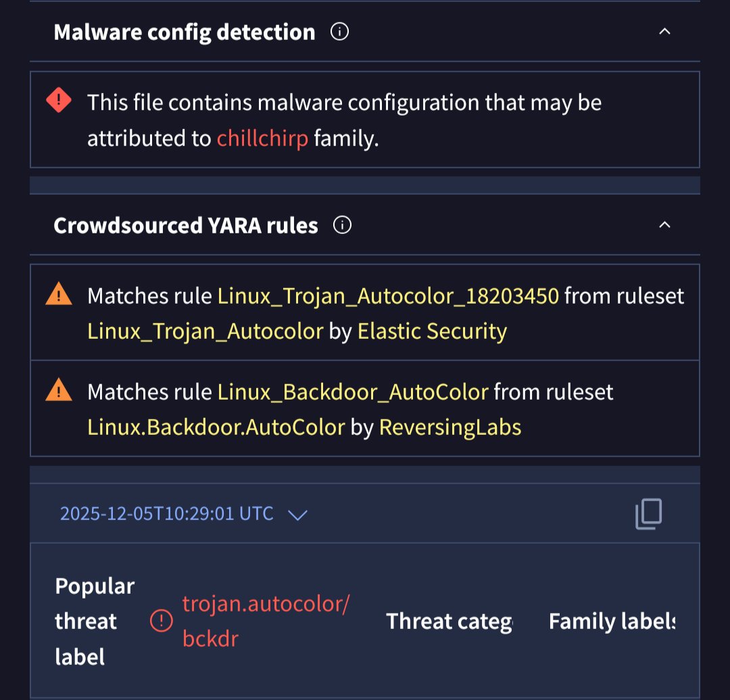Collapse the Crowdsourced YARA rules section
Image resolution: width=730 pixels, height=700 pixels.
click(664, 225)
